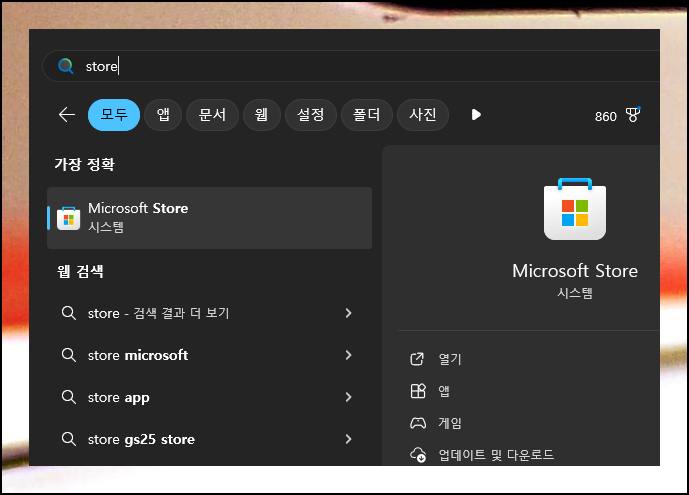Switch to the 폴더 filter tab
Screen dimensions: 689x495
[x=366, y=115]
